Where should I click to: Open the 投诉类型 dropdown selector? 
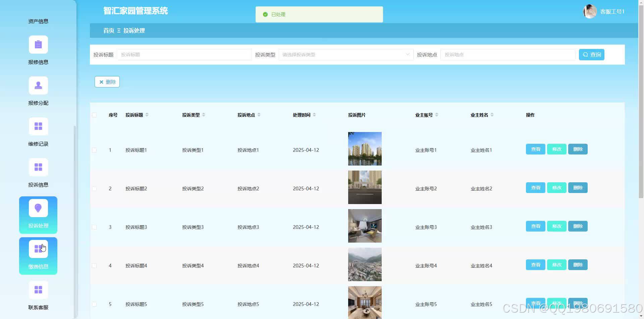346,54
